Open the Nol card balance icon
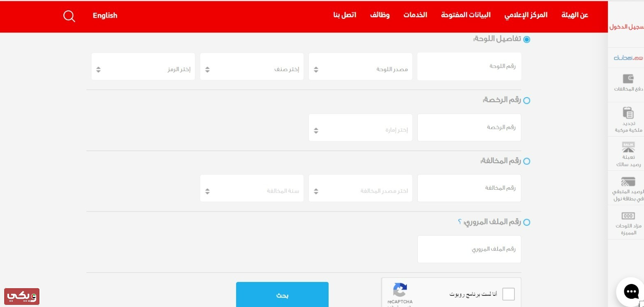The width and height of the screenshot is (644, 307). click(x=628, y=181)
